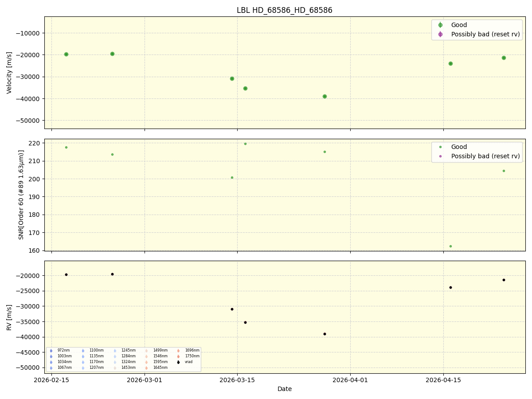Click the 1499nm legend marker

click(146, 351)
